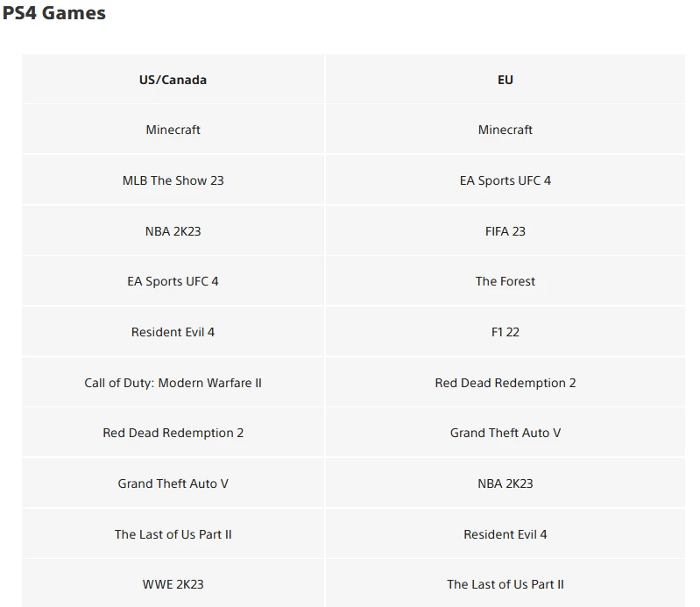Click MLB The Show 23 cell

pyautogui.click(x=173, y=180)
